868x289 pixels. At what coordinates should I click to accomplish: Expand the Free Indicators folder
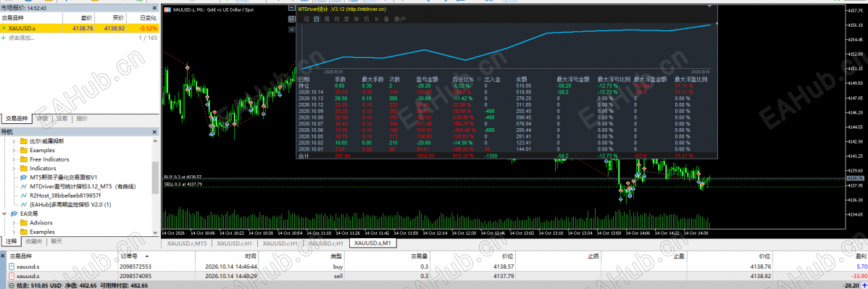(14, 159)
